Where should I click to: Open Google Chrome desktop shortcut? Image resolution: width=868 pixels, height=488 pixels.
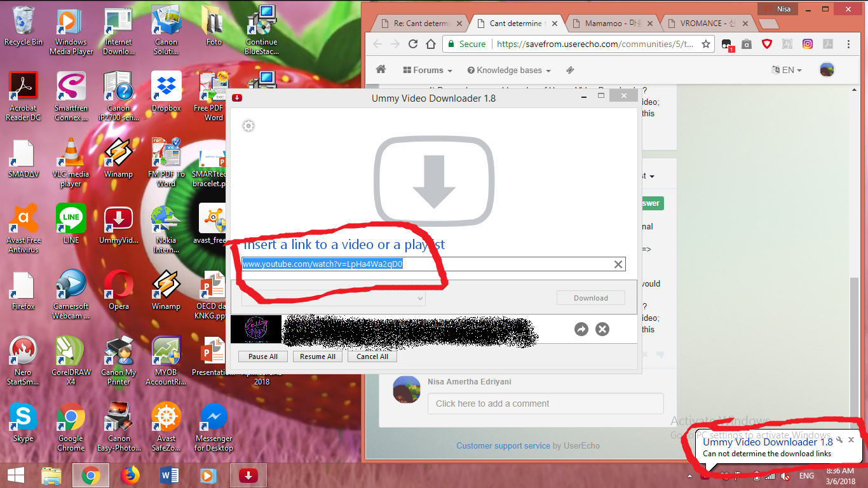click(71, 427)
